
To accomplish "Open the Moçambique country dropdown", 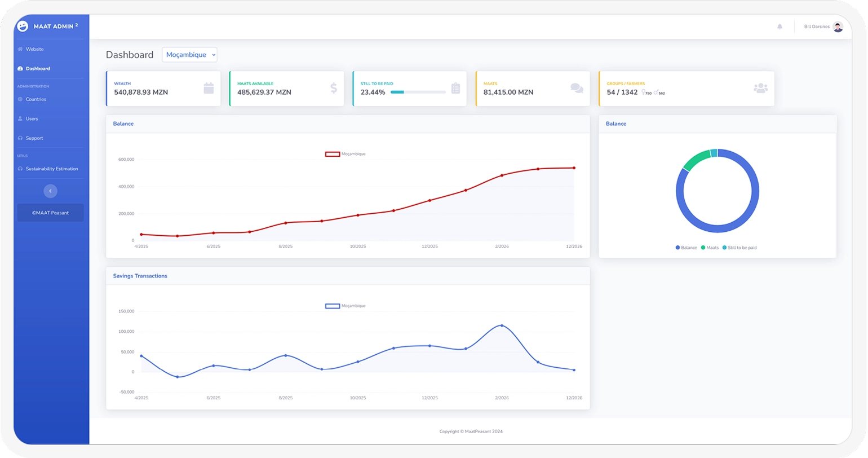I will pos(189,55).
